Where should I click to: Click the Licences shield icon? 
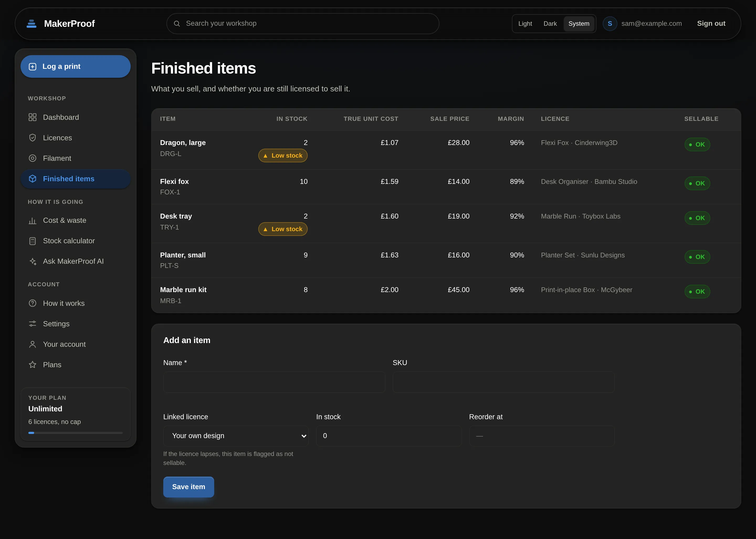pos(33,138)
